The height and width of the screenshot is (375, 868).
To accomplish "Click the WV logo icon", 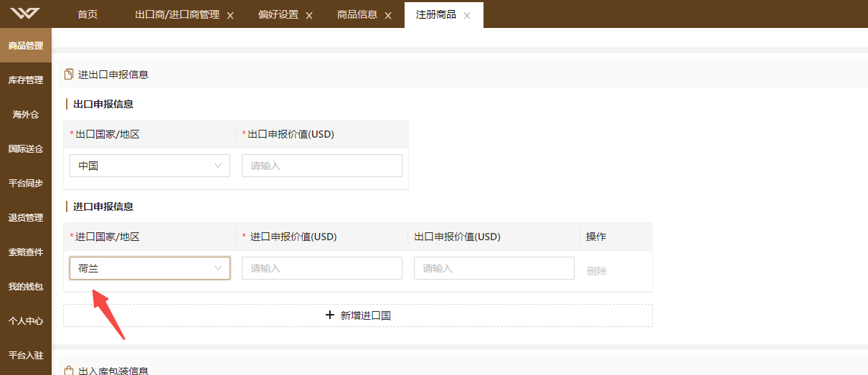I will pyautogui.click(x=25, y=14).
